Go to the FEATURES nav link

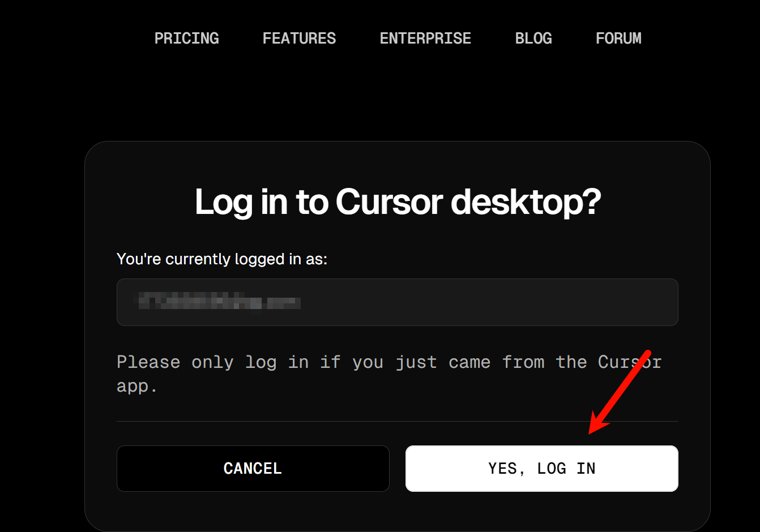(299, 38)
